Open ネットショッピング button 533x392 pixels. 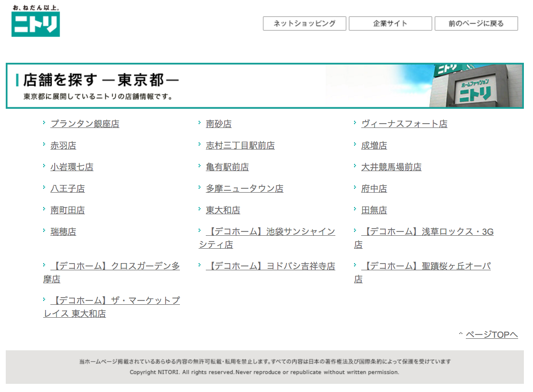(304, 23)
